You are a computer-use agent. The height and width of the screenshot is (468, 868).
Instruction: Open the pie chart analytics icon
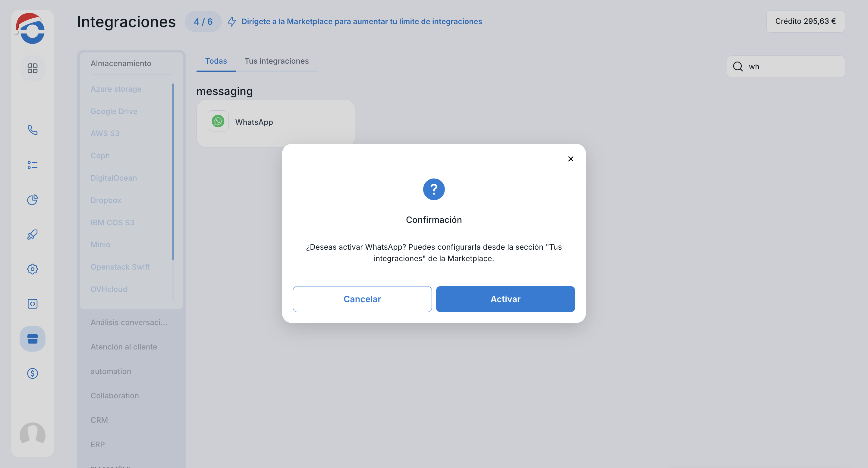[x=32, y=200]
